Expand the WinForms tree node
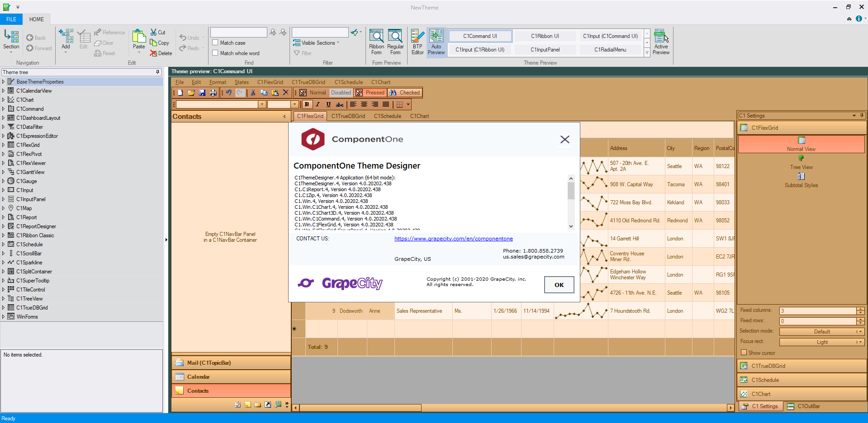 [x=3, y=317]
